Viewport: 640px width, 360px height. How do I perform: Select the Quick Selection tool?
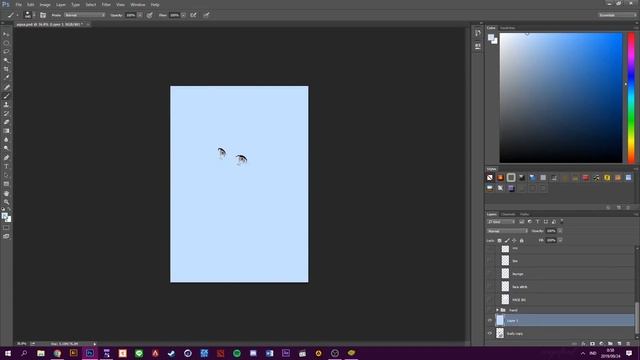pyautogui.click(x=6, y=60)
